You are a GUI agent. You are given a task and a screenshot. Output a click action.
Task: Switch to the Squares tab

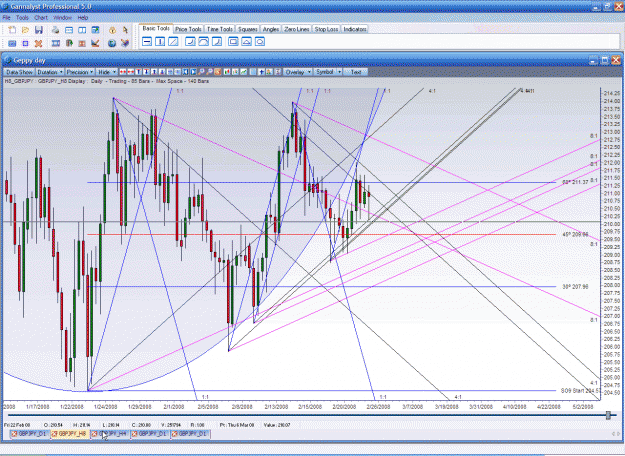[248, 29]
